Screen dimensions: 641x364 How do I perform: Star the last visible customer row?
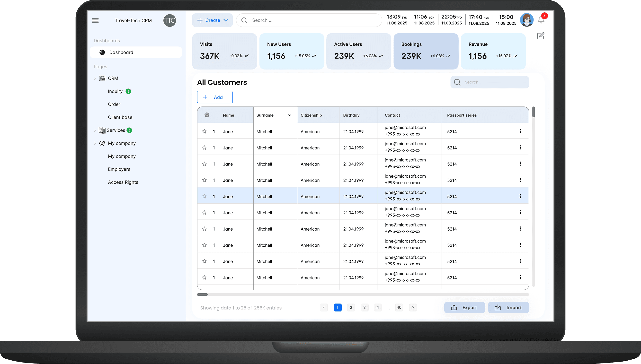pyautogui.click(x=205, y=277)
